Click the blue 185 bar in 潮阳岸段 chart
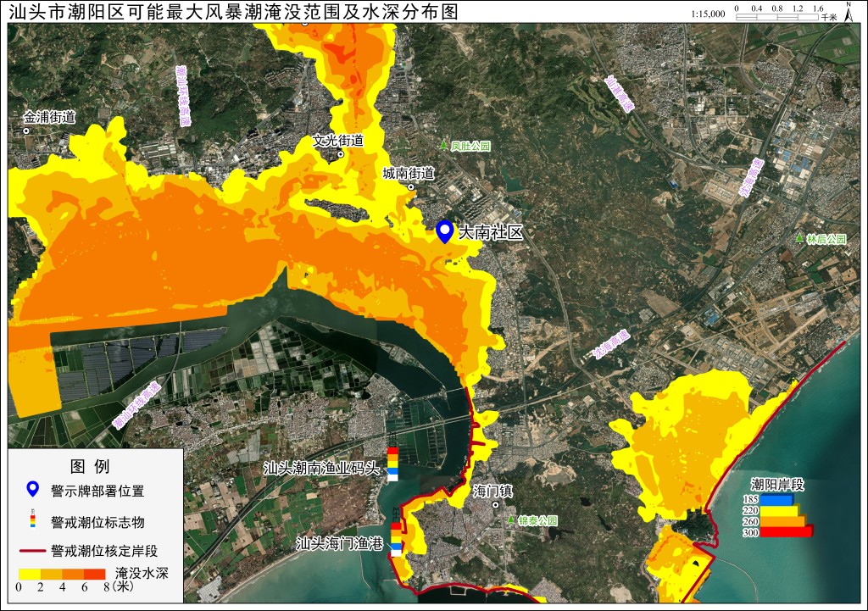Viewport: 868px width, 611px height. coord(776,500)
